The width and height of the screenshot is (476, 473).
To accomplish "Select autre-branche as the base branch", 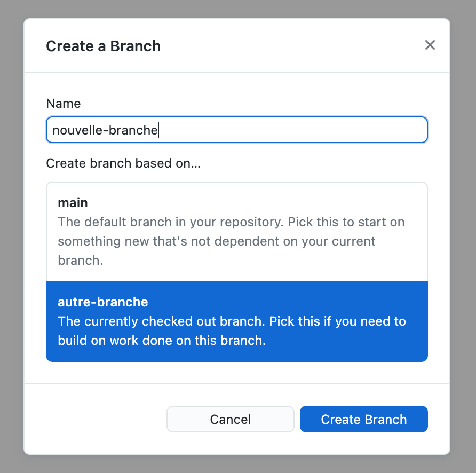I will pos(237,321).
